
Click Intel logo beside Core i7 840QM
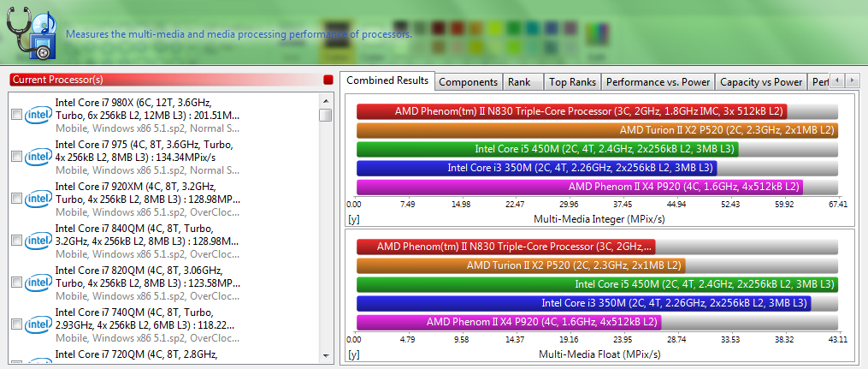pos(39,241)
